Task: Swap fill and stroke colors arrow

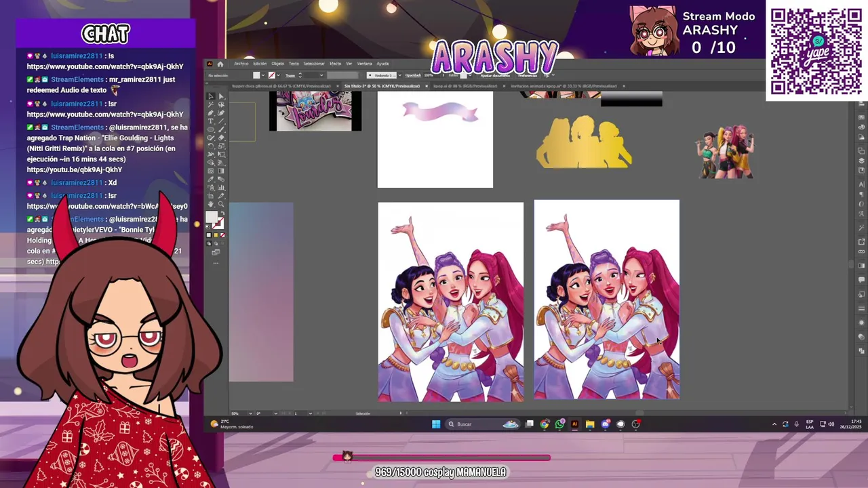Action: pos(223,213)
